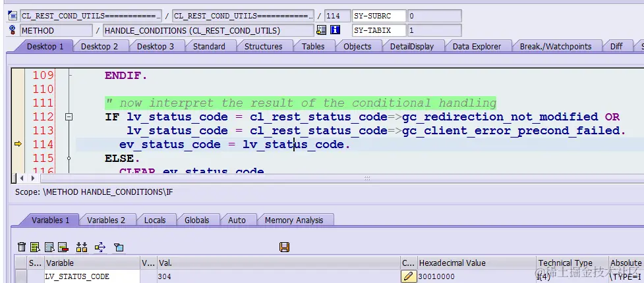
Task: Click line number 114 in the editor gutter
Action: tap(43, 144)
